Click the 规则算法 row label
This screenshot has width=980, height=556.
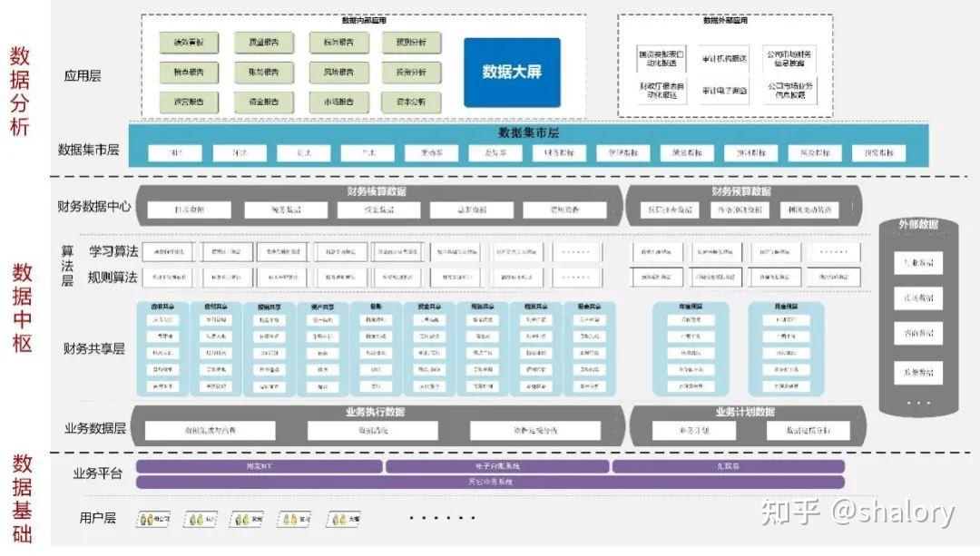[113, 278]
